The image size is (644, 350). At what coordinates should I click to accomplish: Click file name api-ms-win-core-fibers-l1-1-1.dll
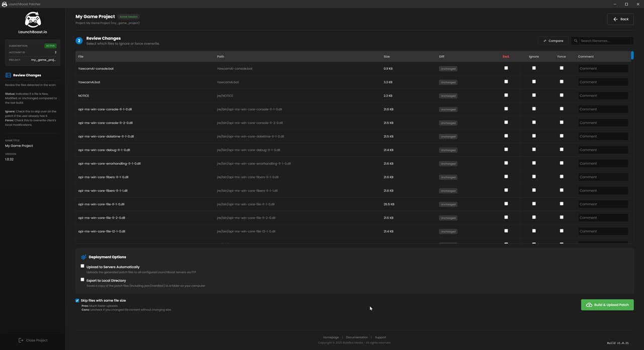[x=103, y=191]
